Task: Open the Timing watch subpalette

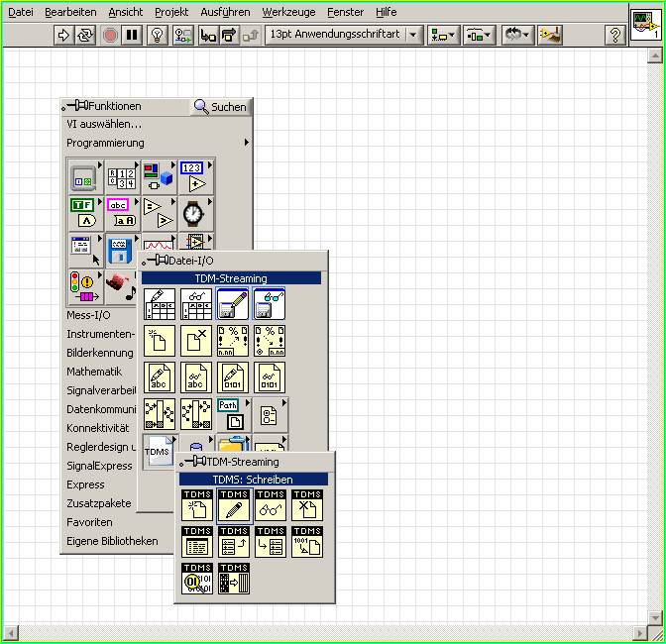Action: coord(195,214)
